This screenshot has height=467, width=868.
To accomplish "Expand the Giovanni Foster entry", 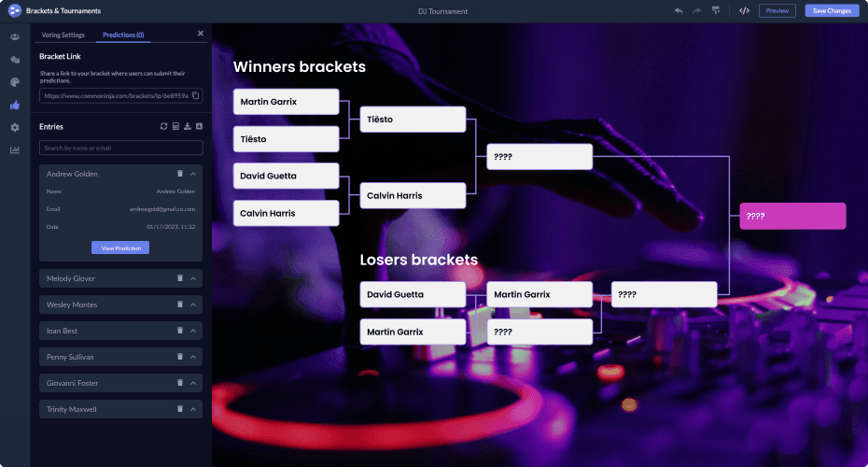I will click(x=193, y=383).
